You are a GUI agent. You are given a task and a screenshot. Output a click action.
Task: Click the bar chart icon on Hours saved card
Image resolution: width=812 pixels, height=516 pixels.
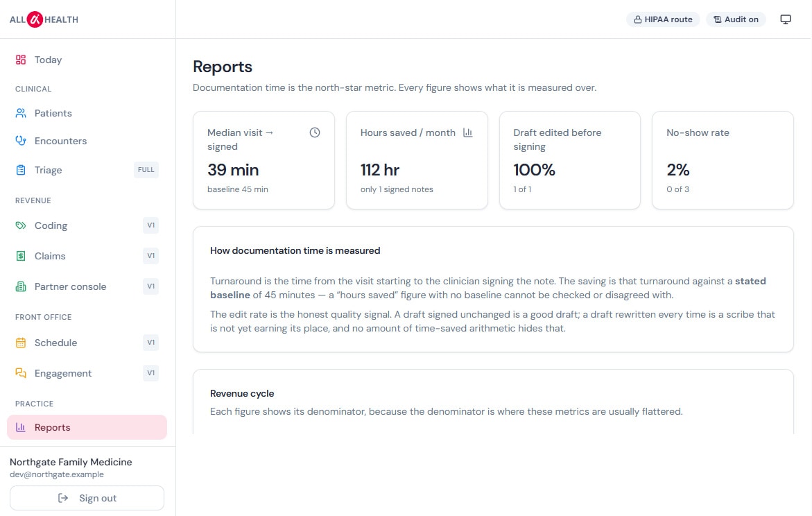coord(467,132)
